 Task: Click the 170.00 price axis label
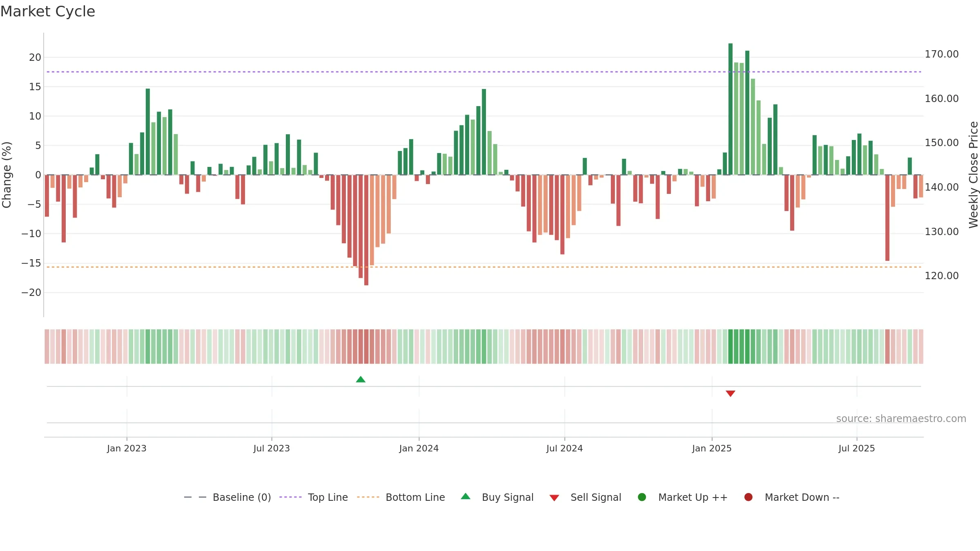click(942, 54)
